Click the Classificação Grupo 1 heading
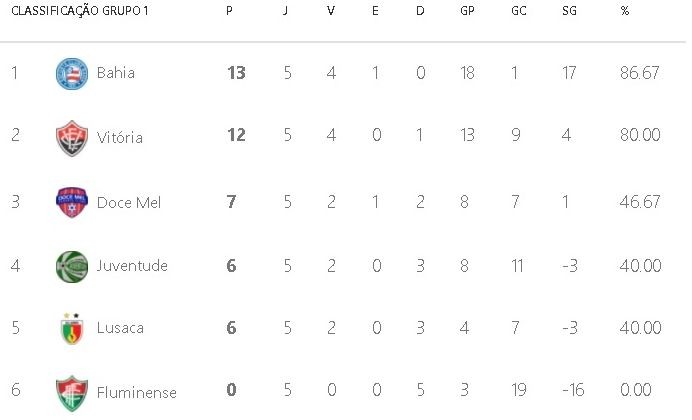692x420 pixels. coord(80,11)
